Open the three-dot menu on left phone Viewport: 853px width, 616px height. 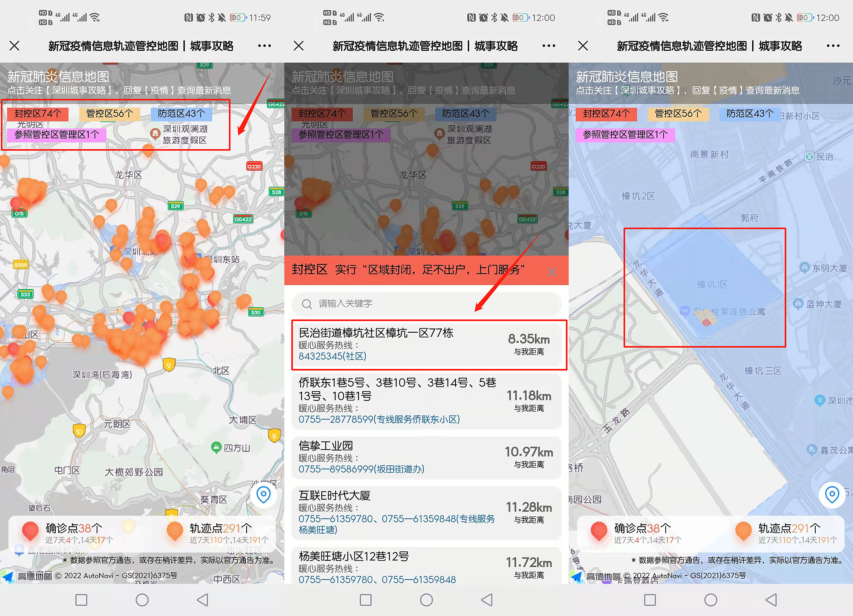click(264, 46)
